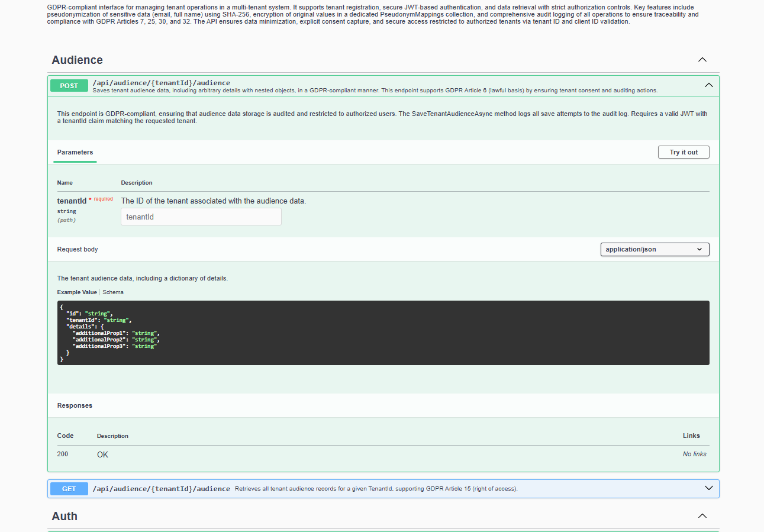Click the "OK" response description
764x532 pixels.
103,454
